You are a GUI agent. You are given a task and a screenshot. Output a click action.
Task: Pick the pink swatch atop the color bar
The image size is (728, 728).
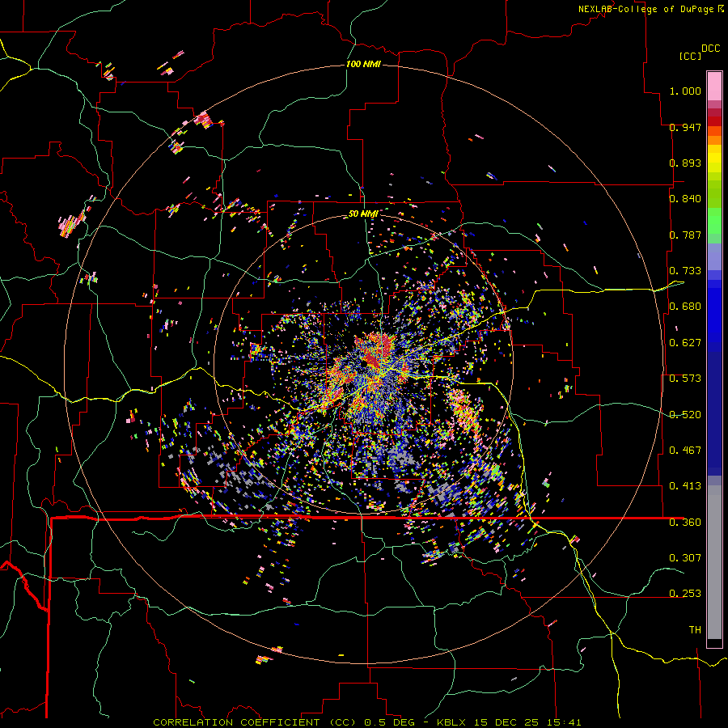point(714,86)
